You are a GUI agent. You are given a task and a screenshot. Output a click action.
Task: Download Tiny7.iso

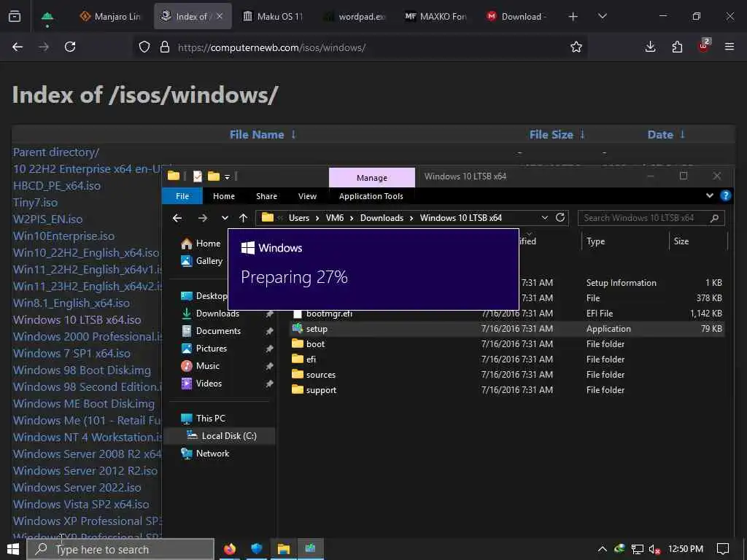[35, 203]
